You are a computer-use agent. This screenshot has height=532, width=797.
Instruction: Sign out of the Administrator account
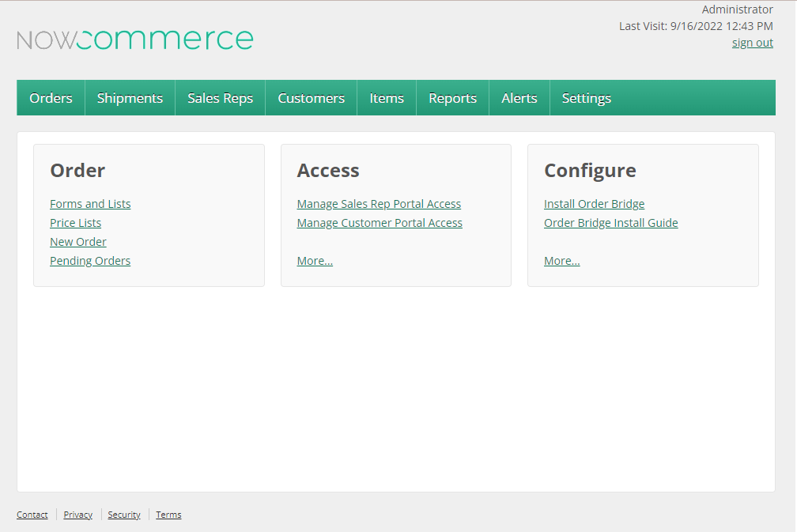[752, 43]
